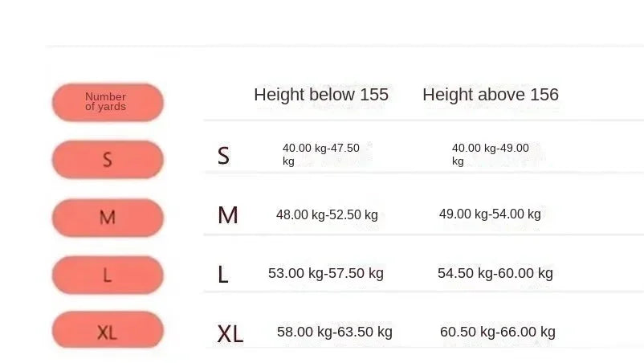Select the red XL size pill
The image size is (644, 363).
tap(108, 331)
